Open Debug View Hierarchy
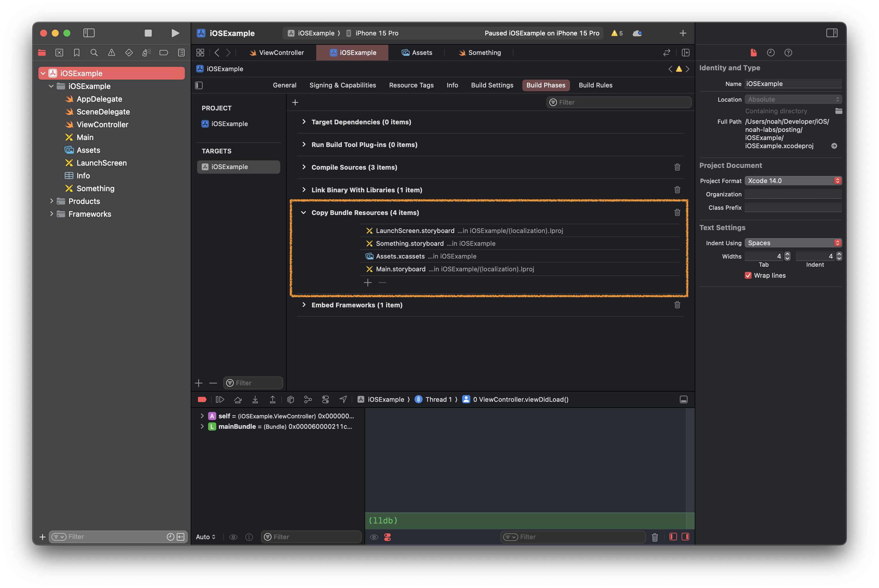This screenshot has height=588, width=879. pyautogui.click(x=290, y=399)
